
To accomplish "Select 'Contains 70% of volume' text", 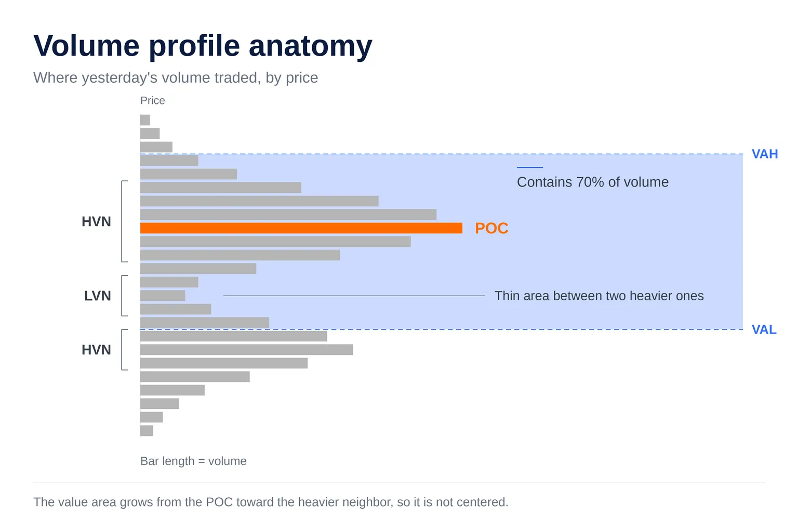I will tap(593, 182).
